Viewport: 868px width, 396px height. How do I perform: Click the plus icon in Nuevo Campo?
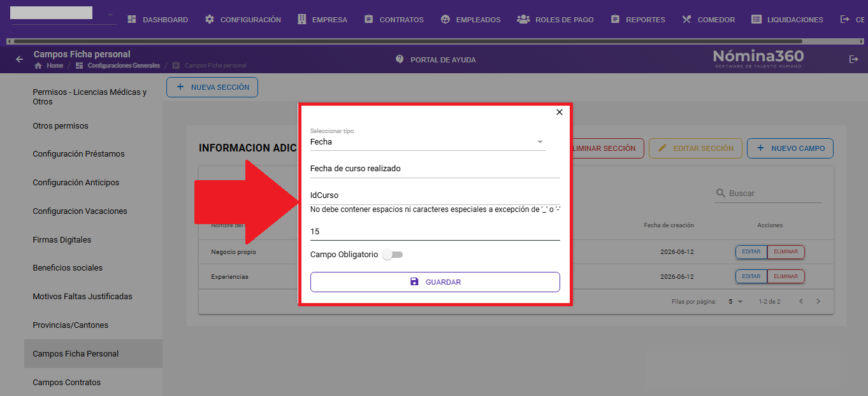(x=760, y=148)
